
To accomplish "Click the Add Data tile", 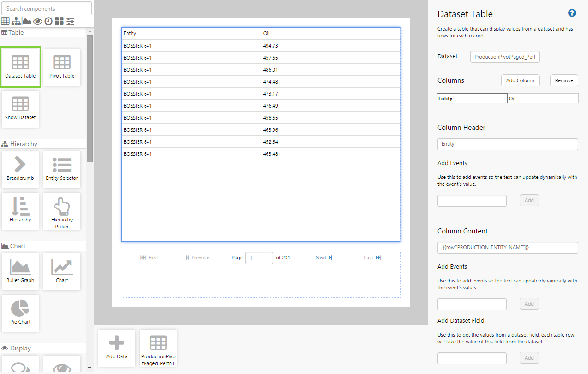I will tap(116, 348).
